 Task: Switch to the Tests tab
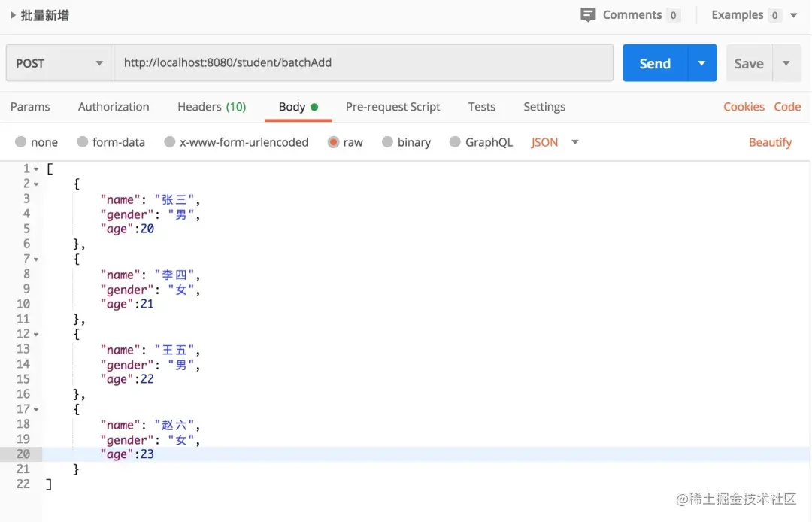click(481, 107)
